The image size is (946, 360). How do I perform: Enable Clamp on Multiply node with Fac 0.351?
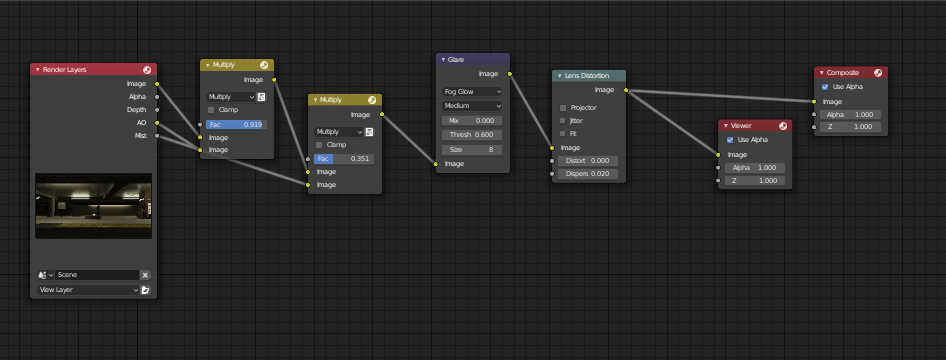coord(319,145)
